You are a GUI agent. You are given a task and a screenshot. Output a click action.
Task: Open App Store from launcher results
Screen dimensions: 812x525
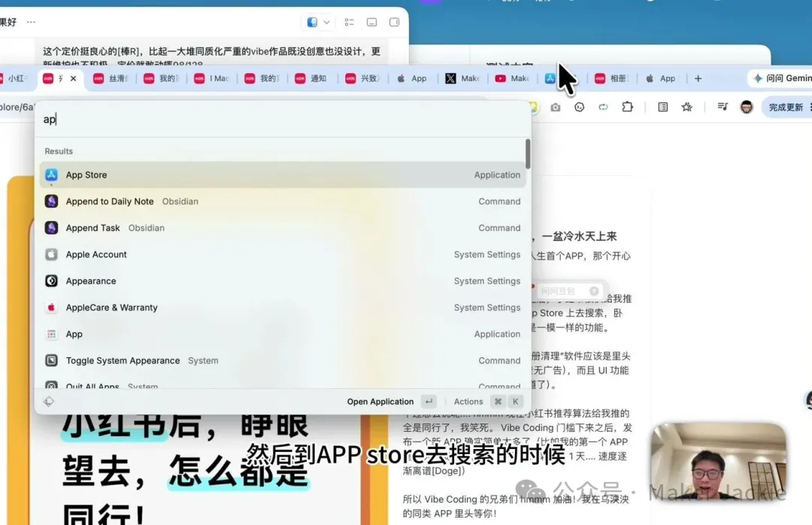click(x=283, y=174)
